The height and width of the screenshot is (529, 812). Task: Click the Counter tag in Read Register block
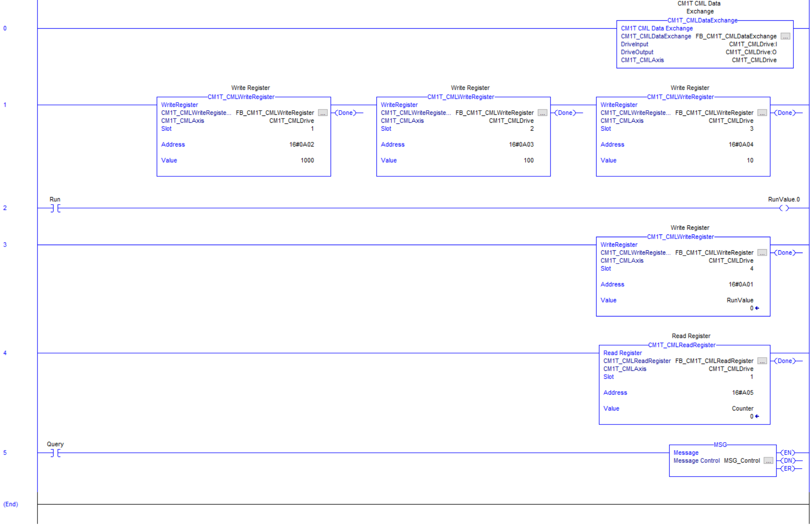pos(742,409)
